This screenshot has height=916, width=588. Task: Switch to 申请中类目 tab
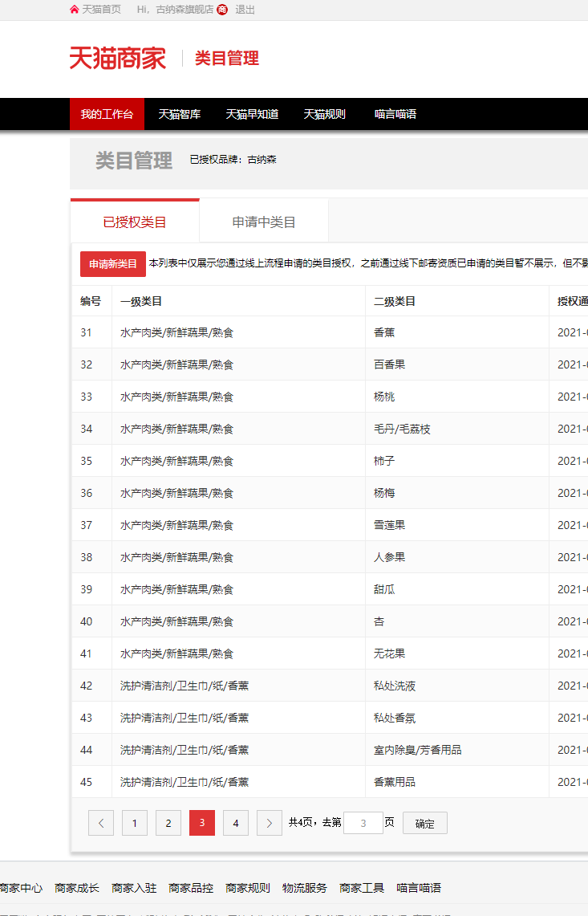264,222
